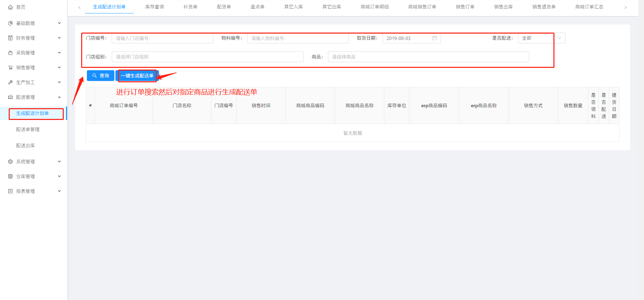Viewport: 644px width, 300px height.
Task: Click the 销售数量 column header
Action: (573, 105)
